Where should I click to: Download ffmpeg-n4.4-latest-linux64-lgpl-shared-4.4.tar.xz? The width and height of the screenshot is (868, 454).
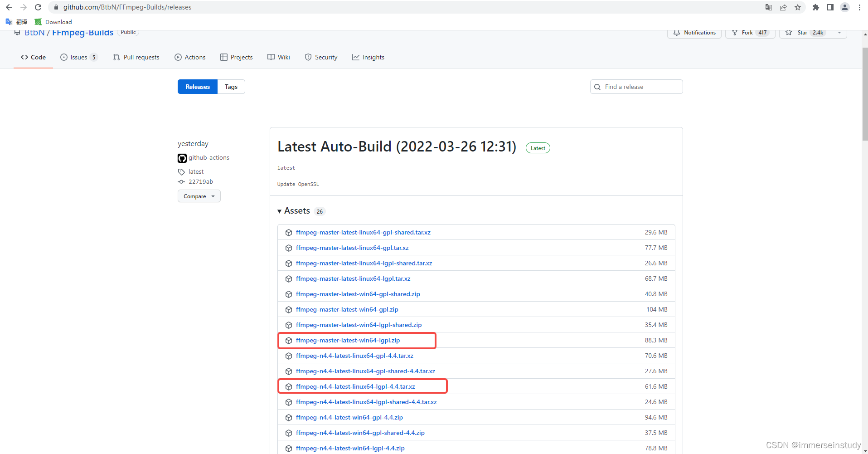click(x=366, y=402)
